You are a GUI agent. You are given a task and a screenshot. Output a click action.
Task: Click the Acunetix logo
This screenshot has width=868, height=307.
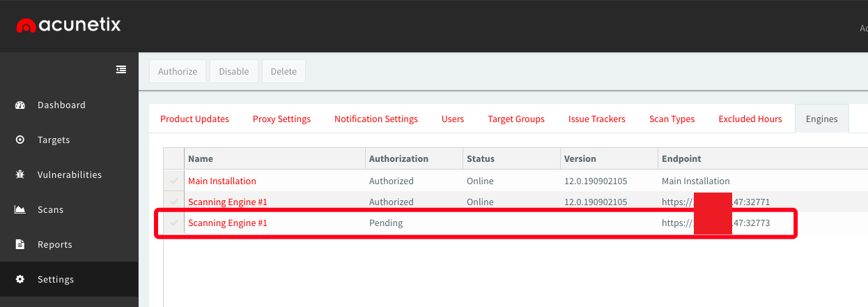click(68, 26)
